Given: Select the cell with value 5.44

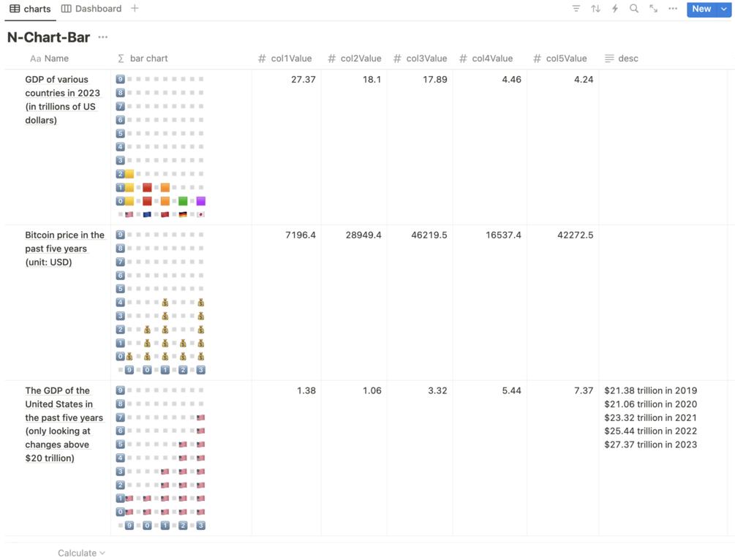Looking at the screenshot, I should 489,458.
